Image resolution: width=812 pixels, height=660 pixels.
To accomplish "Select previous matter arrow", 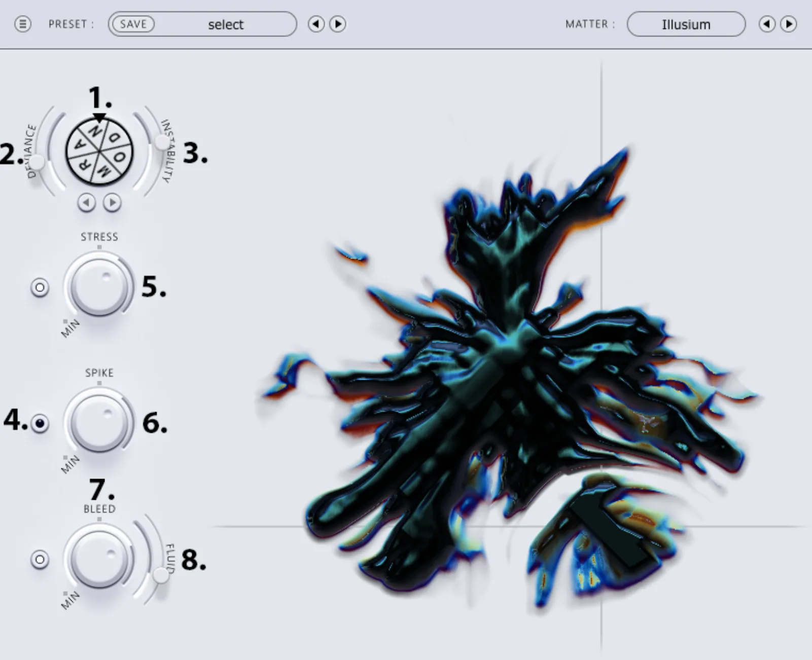I will click(767, 24).
